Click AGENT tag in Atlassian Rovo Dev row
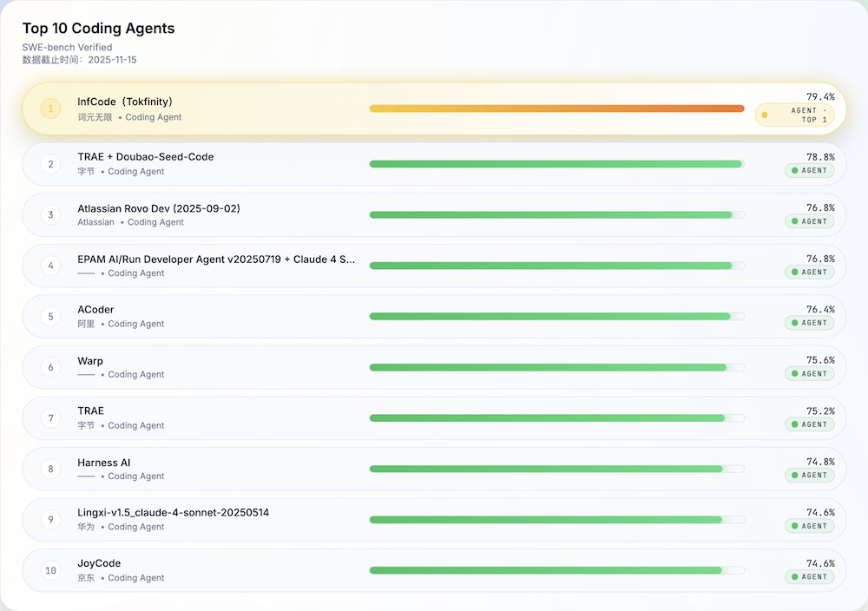Viewport: 868px width, 611px height. coord(809,221)
